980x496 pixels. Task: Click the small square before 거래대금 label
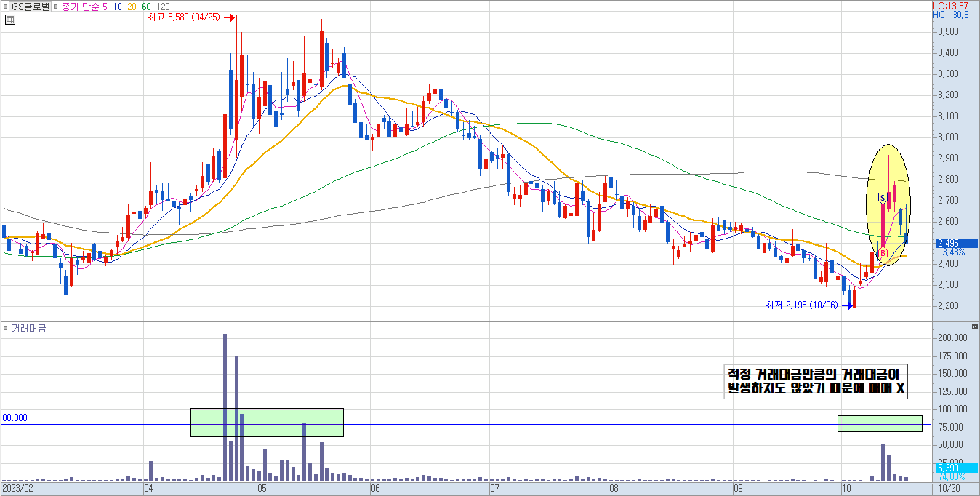coord(6,329)
